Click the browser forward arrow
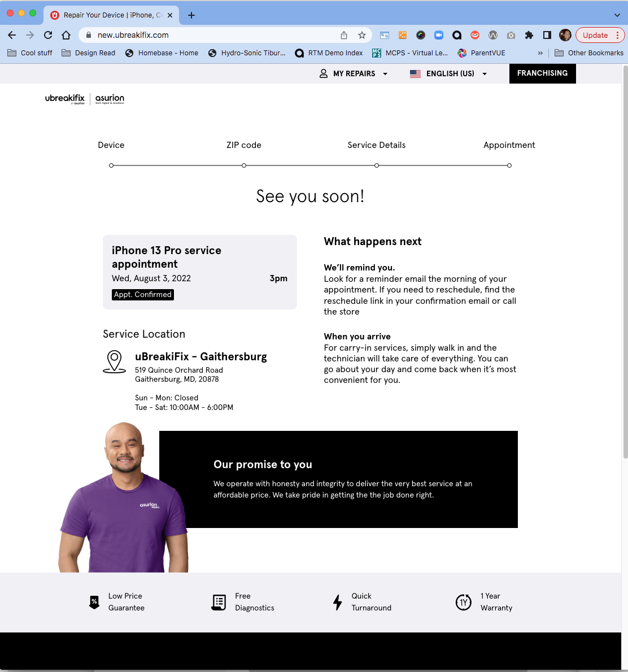 tap(29, 35)
